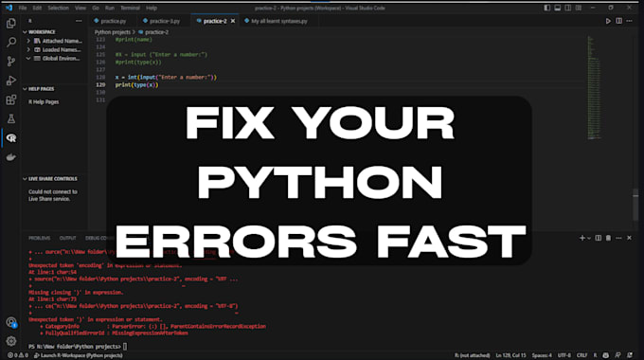Viewport: 644px width, 360px height.
Task: Open the Source Control view
Action: click(x=11, y=62)
